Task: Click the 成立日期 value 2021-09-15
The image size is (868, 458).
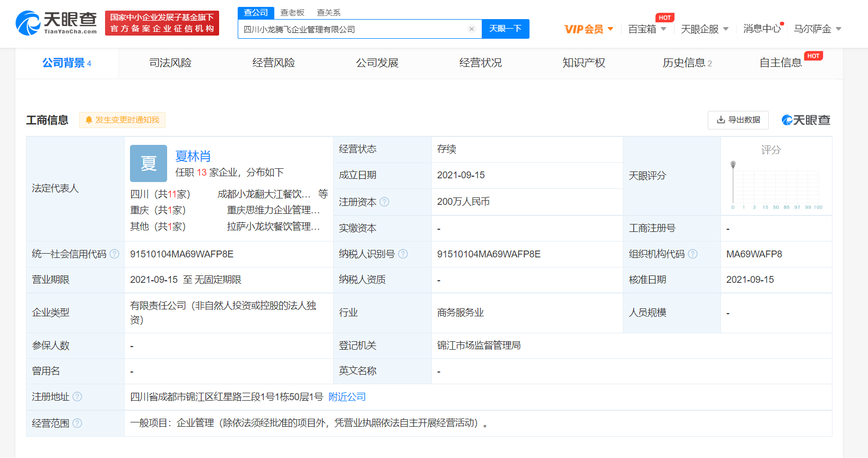Action: (461, 175)
